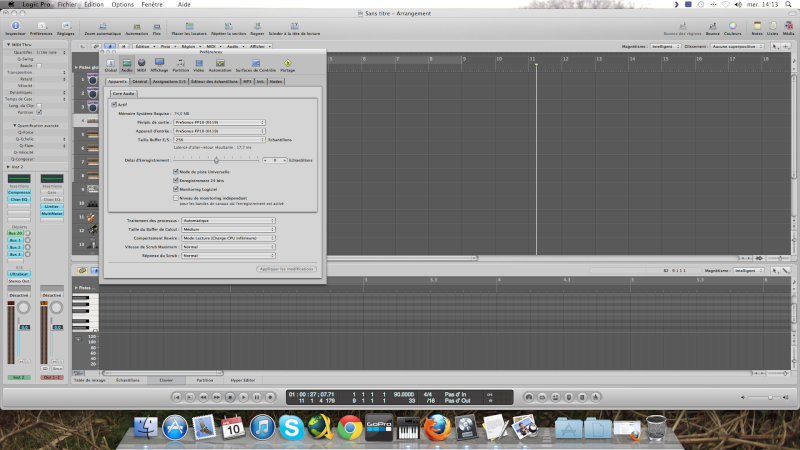Disable Enregistrement 24 bits checkbox
800x450 pixels.
point(176,179)
